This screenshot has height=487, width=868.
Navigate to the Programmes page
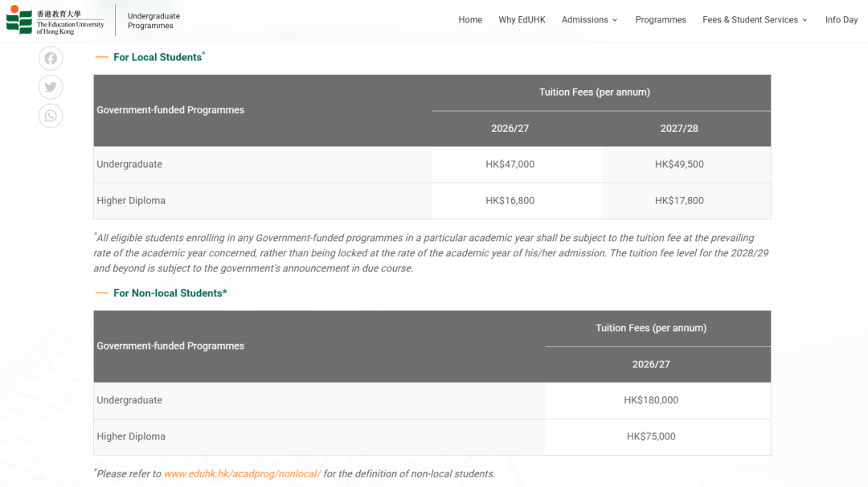coord(661,20)
